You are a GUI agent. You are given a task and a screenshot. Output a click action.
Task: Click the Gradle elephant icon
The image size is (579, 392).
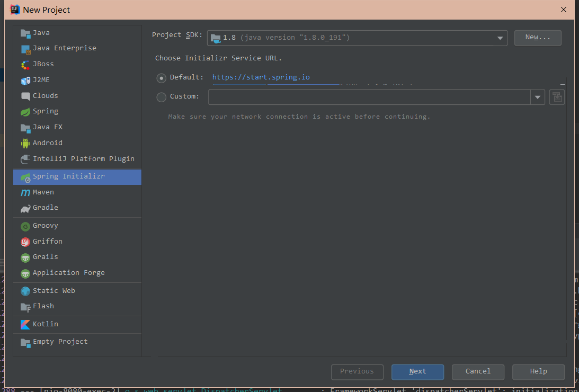[25, 209]
